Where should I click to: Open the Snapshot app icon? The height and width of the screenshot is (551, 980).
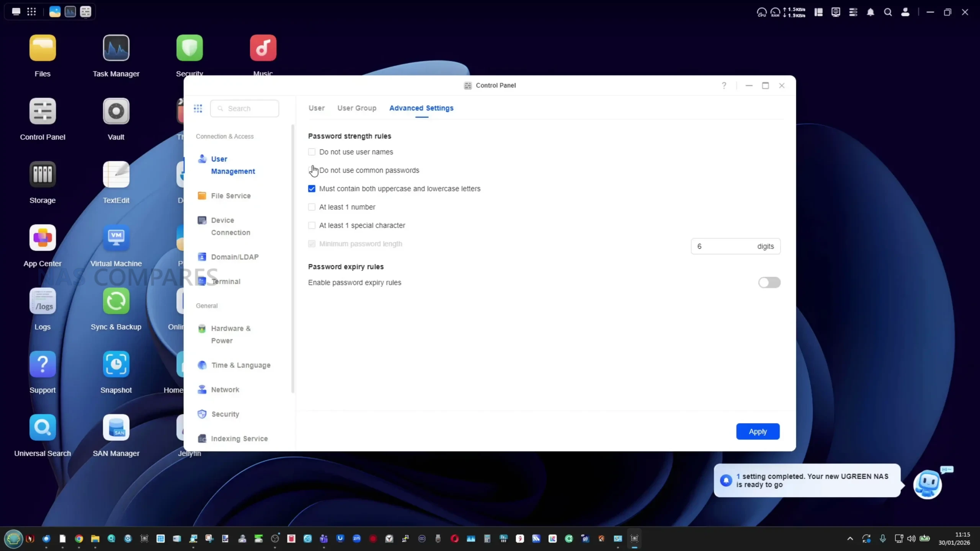[116, 364]
